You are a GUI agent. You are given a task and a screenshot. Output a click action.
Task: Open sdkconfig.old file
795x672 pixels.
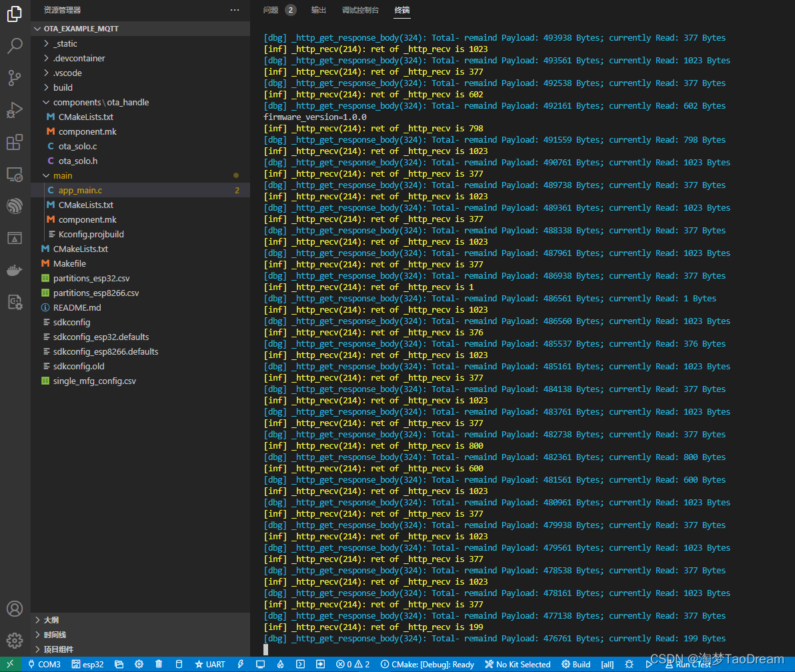tap(141, 367)
